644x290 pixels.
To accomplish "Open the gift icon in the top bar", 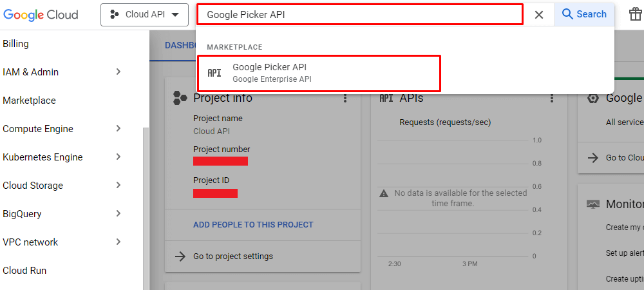I will point(636,14).
